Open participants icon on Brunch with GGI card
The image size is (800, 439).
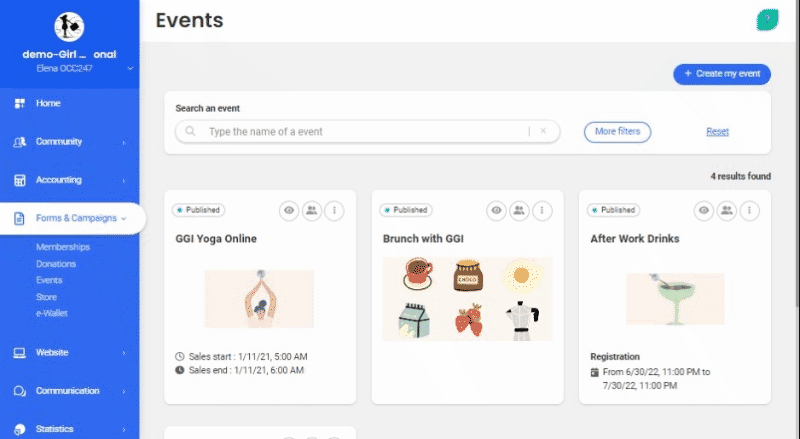[x=520, y=210]
